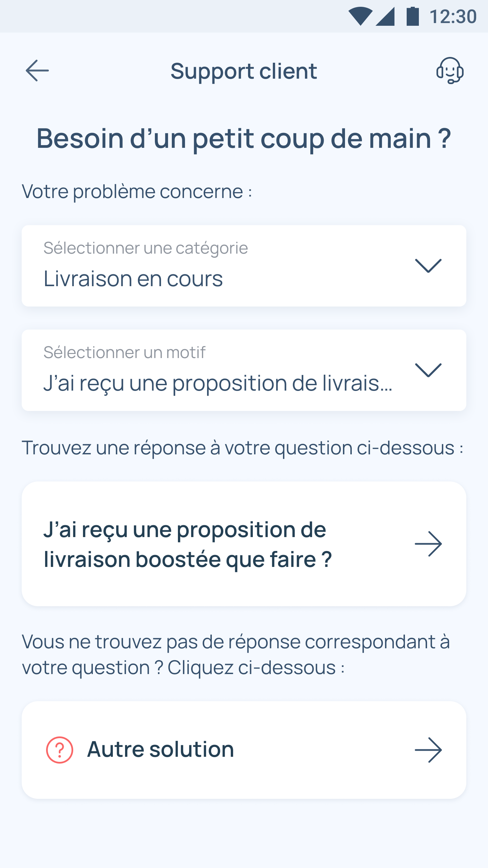
Task: Tap the 12:30 clock in status bar
Action: [453, 16]
